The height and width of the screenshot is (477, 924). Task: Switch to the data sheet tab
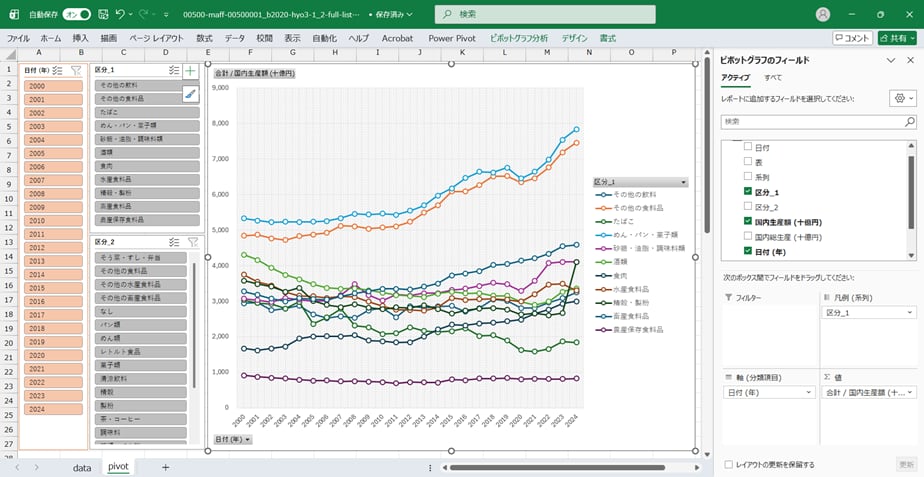tap(82, 467)
